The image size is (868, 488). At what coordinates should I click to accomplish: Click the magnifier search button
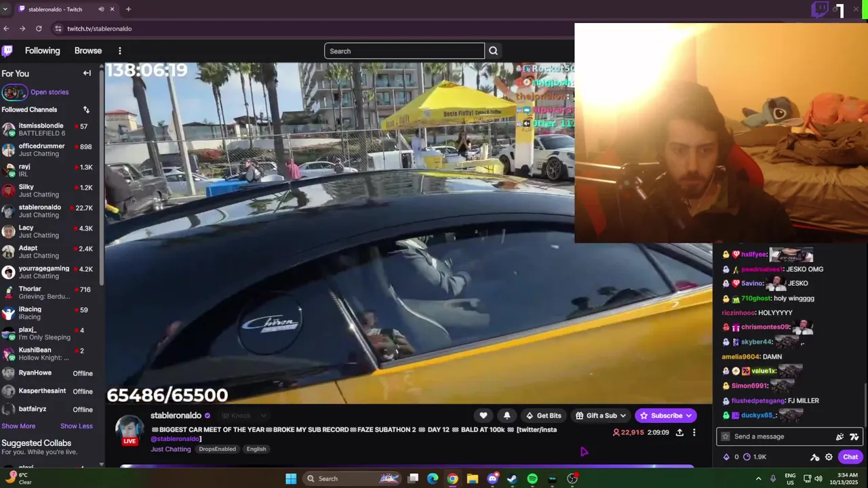click(493, 51)
